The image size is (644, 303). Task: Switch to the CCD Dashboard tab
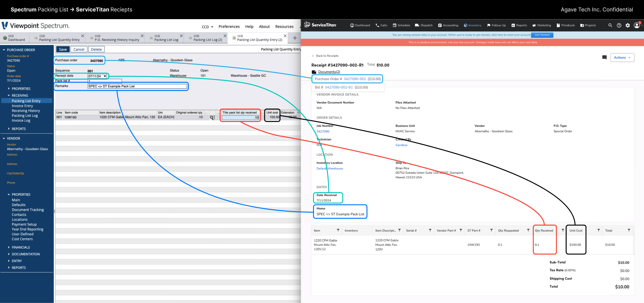tap(14, 38)
